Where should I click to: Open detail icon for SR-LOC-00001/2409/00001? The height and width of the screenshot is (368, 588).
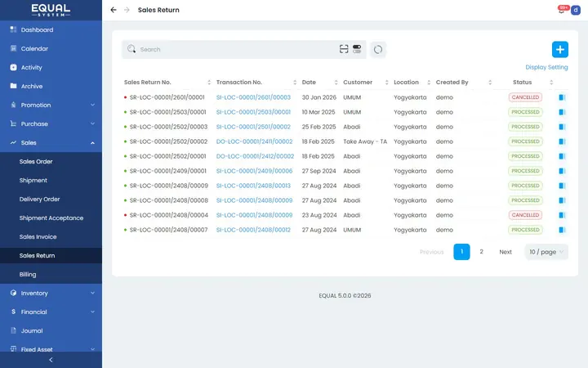tap(562, 171)
